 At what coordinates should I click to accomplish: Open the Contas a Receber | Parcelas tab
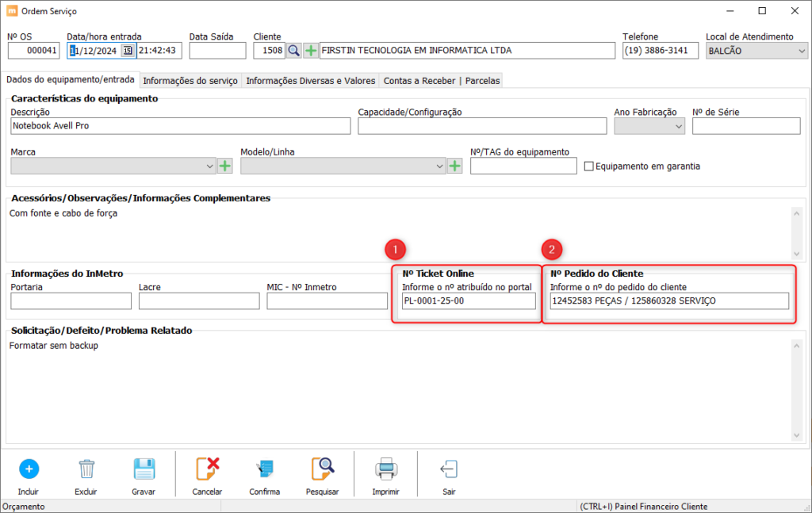(442, 81)
